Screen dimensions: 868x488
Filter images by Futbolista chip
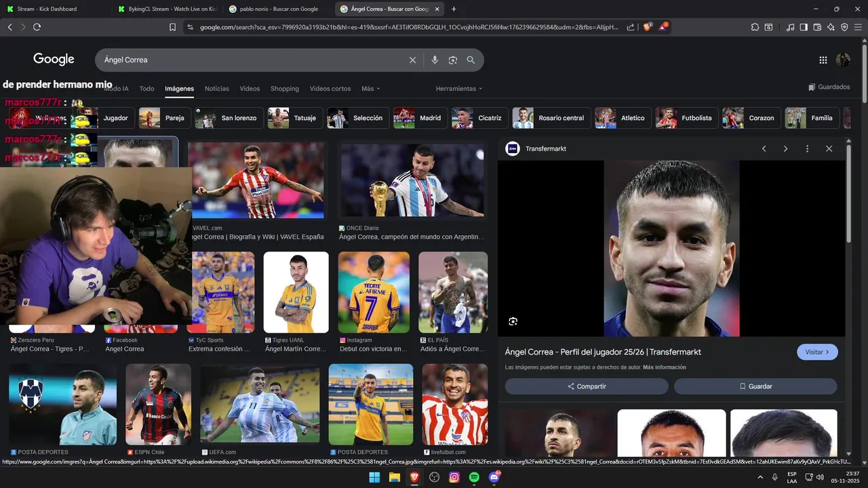686,118
